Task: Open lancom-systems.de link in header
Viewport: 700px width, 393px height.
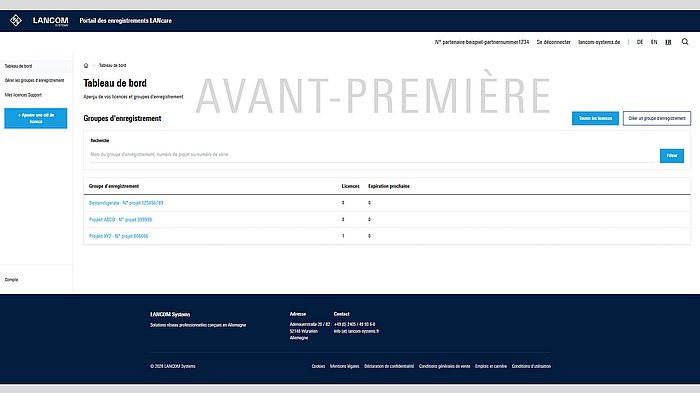Action: click(599, 42)
